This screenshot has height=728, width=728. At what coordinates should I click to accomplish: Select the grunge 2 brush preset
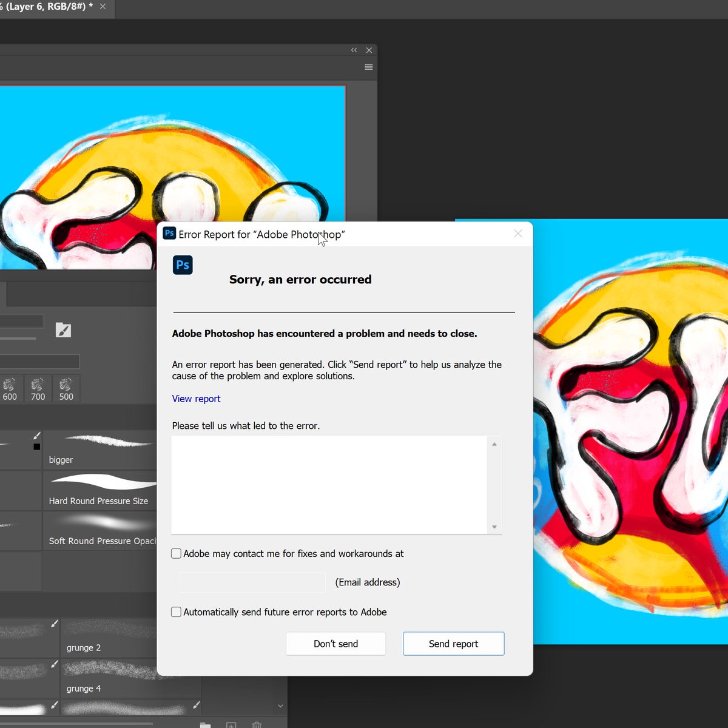tap(109, 637)
